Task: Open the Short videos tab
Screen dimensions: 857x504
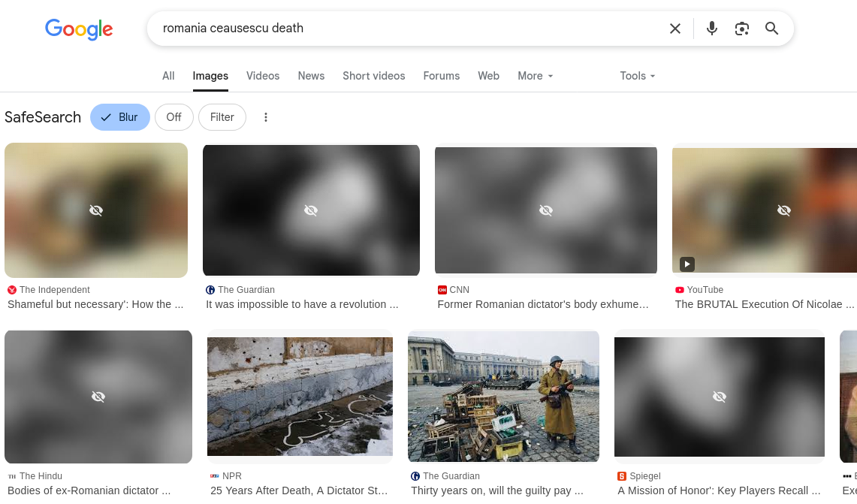Action: click(x=374, y=76)
